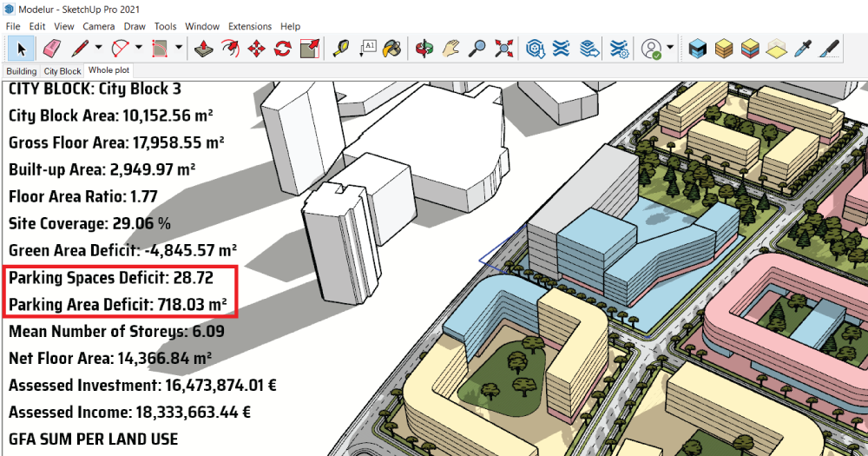Open the Camera menu

[x=99, y=26]
